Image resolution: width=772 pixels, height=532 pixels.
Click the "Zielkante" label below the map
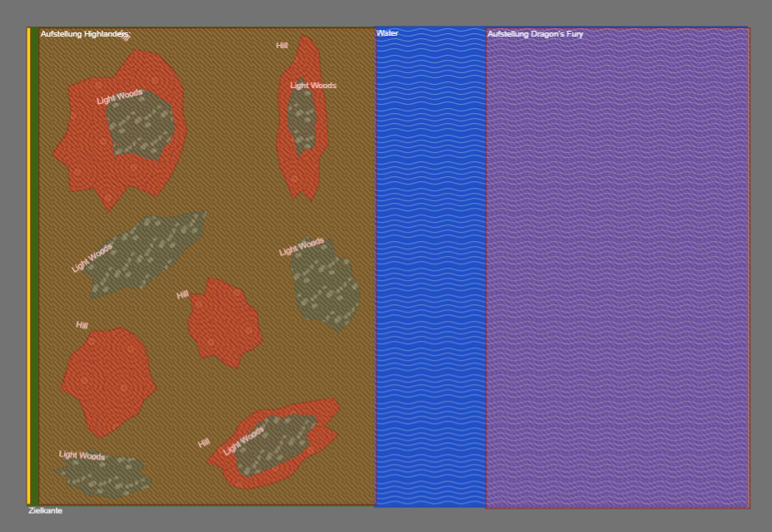[45, 510]
